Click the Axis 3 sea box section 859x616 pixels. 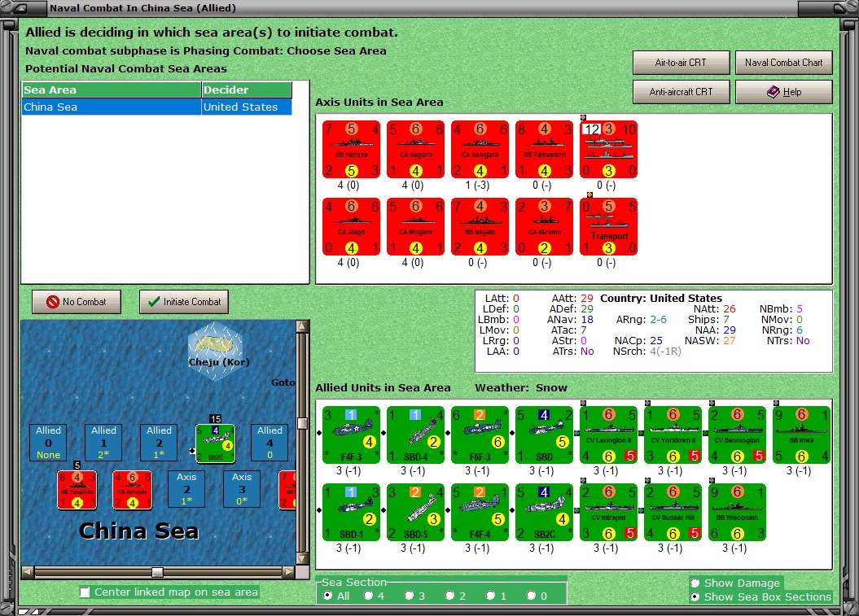(x=242, y=489)
